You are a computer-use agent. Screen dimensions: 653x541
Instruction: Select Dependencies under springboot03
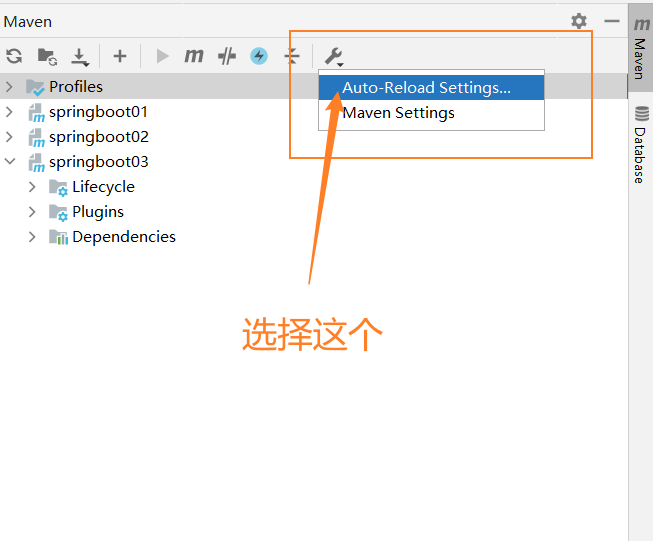click(124, 237)
